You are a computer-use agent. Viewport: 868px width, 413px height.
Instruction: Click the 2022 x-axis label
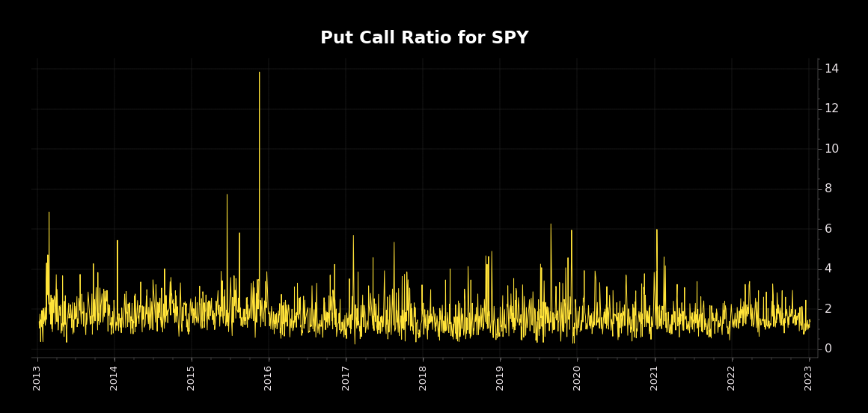[732, 378]
